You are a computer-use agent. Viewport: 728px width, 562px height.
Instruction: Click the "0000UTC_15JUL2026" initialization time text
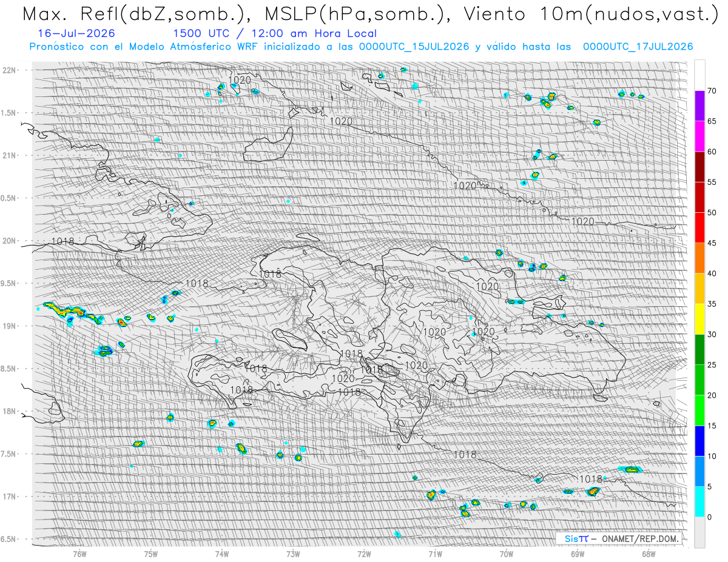(x=414, y=47)
